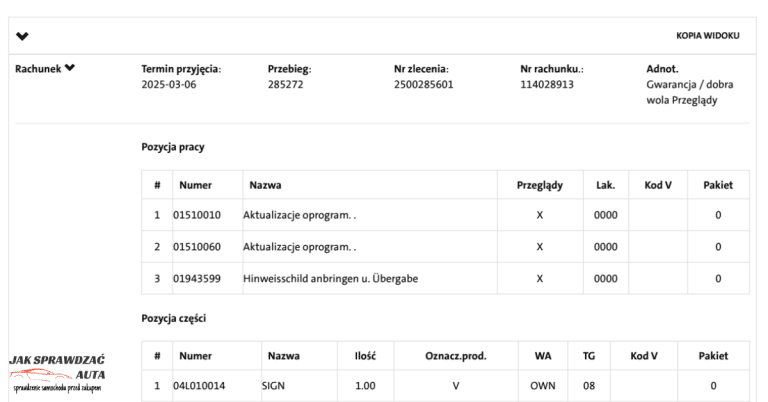Expand the Rachunek section chevron
Viewport: 768px width, 402px height.
pyautogui.click(x=70, y=69)
